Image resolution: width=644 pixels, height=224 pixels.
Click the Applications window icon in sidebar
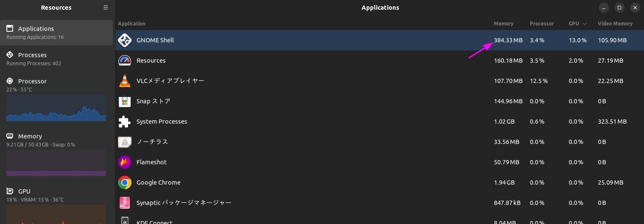[10, 28]
